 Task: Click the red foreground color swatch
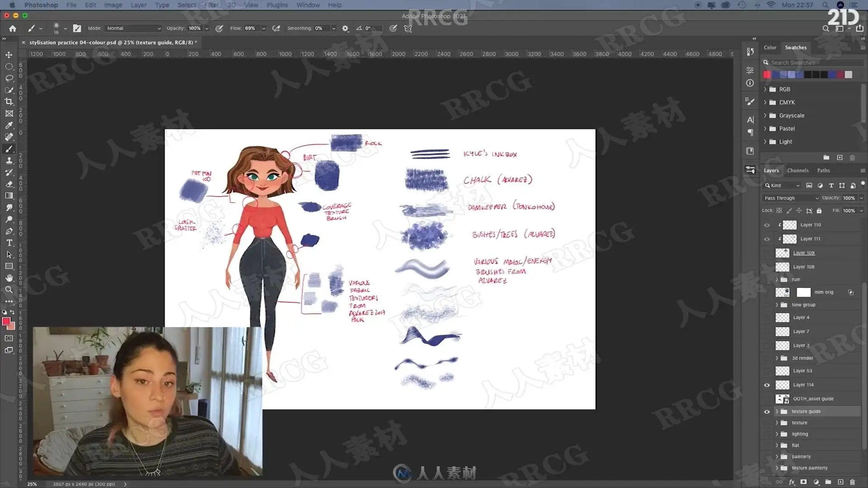6,321
